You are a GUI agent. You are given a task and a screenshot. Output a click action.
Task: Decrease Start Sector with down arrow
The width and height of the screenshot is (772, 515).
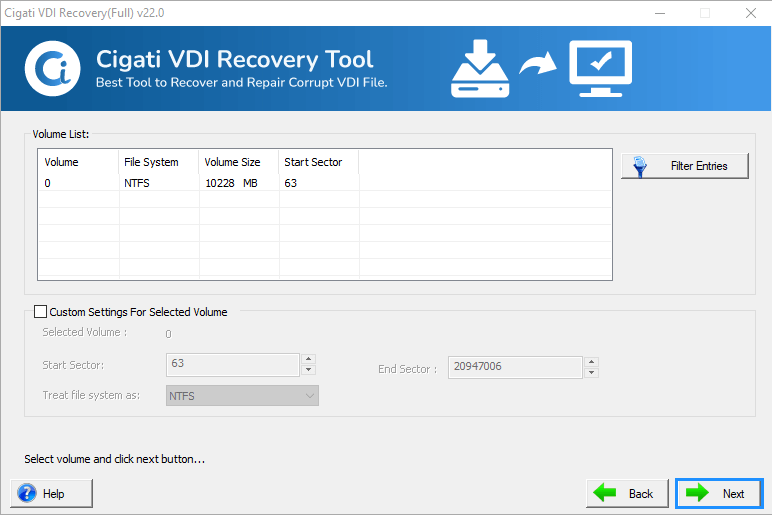[308, 370]
